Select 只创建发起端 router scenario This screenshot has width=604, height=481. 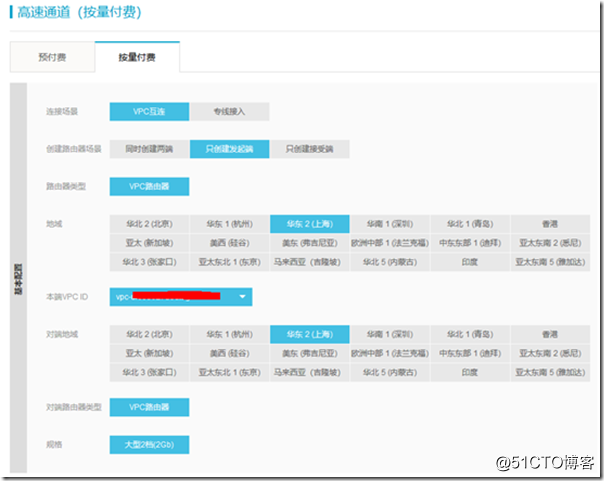pos(230,149)
